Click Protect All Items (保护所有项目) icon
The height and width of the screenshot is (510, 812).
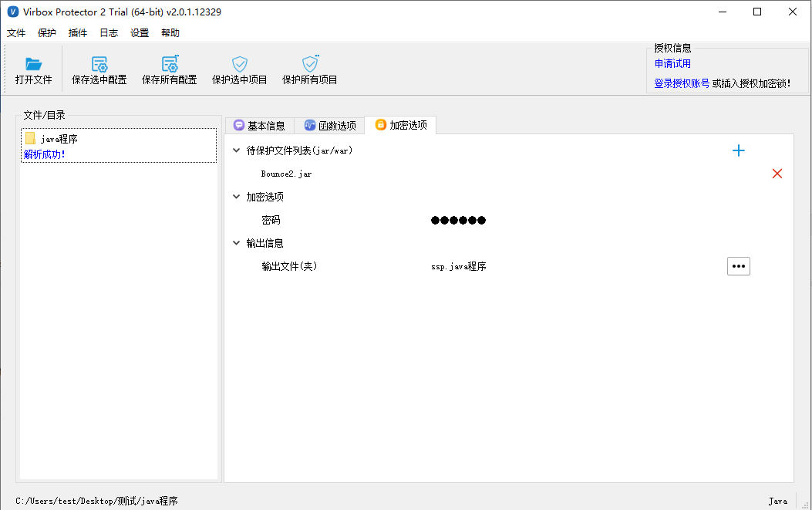(310, 63)
